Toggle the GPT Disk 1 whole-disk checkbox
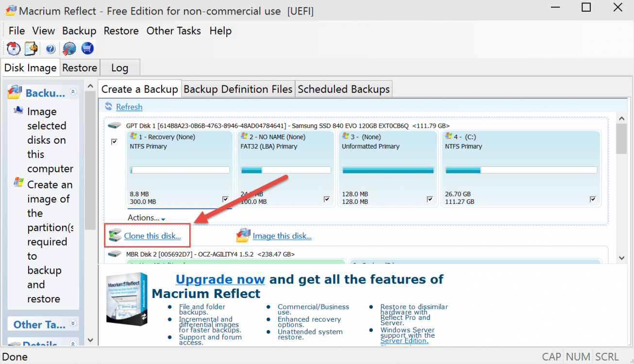This screenshot has height=364, width=634. click(115, 142)
